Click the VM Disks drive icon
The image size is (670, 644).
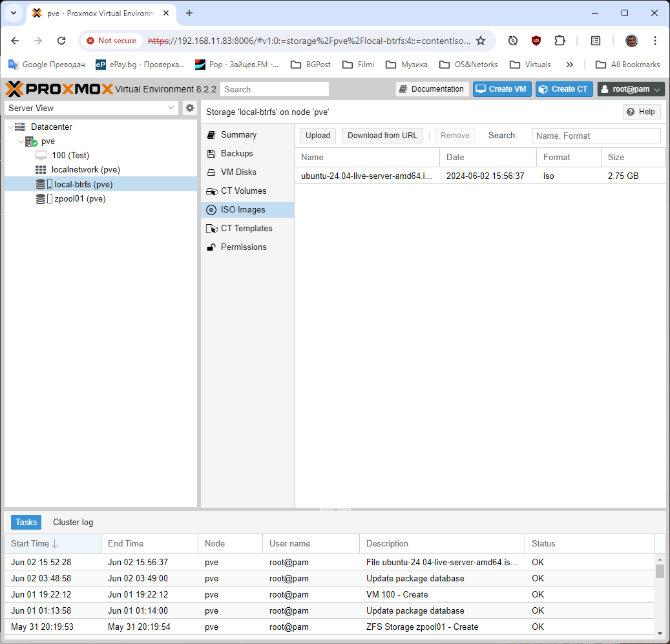pos(211,172)
